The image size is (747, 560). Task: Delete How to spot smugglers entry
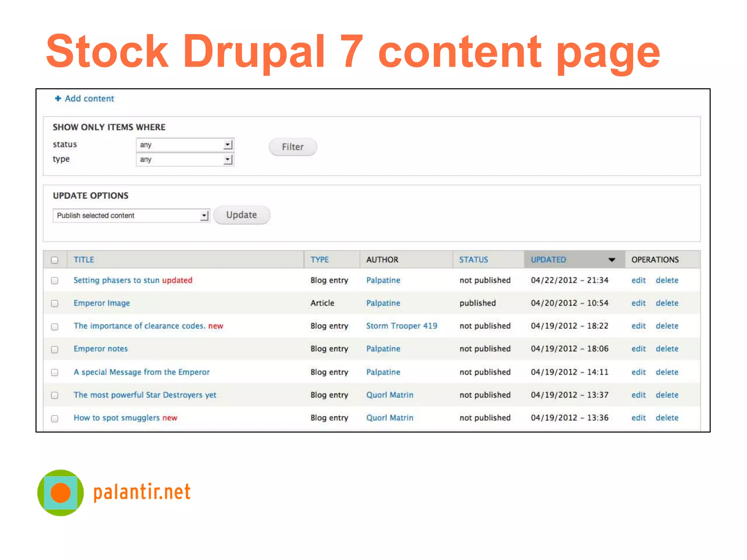[x=667, y=418]
